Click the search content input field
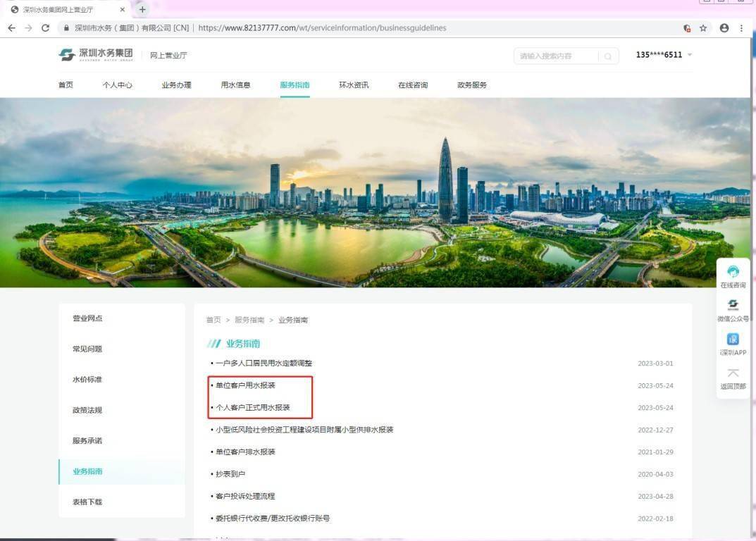 557,56
